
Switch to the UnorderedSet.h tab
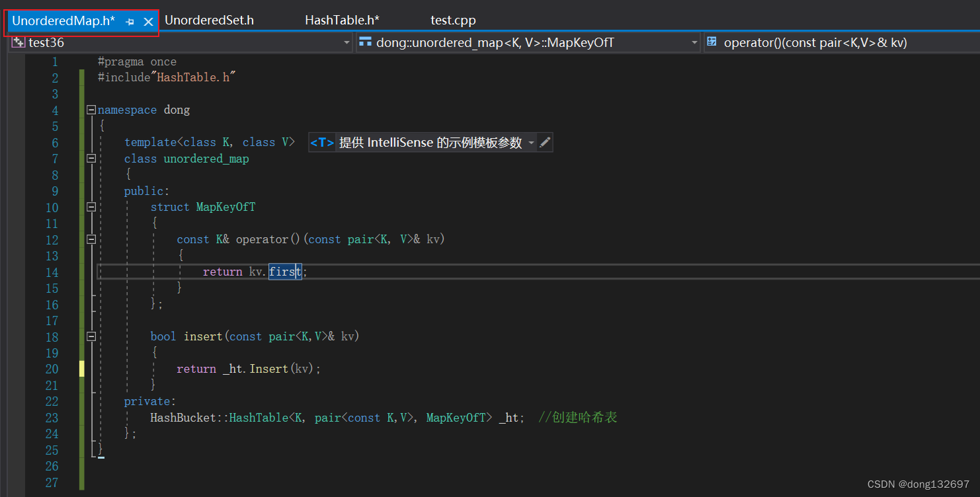pyautogui.click(x=209, y=20)
